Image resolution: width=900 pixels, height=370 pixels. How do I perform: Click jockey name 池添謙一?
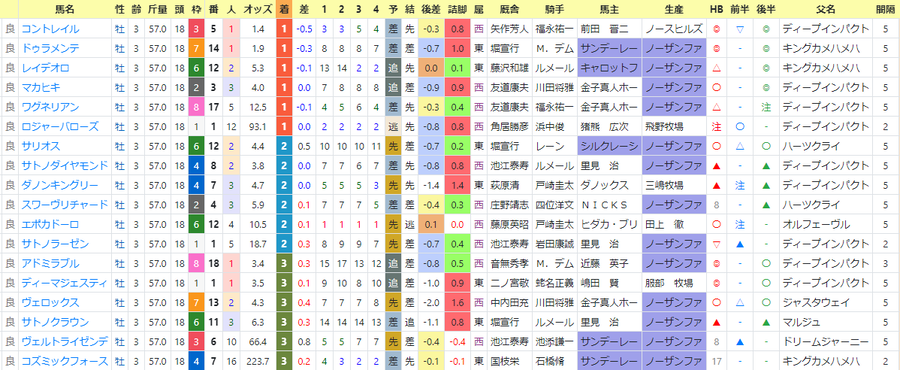pyautogui.click(x=554, y=341)
